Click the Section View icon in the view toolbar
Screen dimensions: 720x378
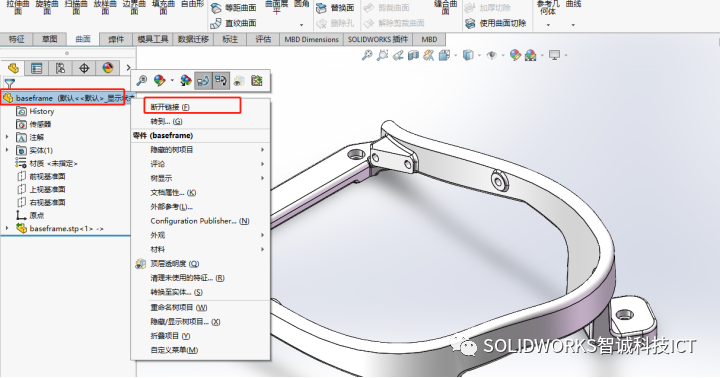click(x=413, y=56)
